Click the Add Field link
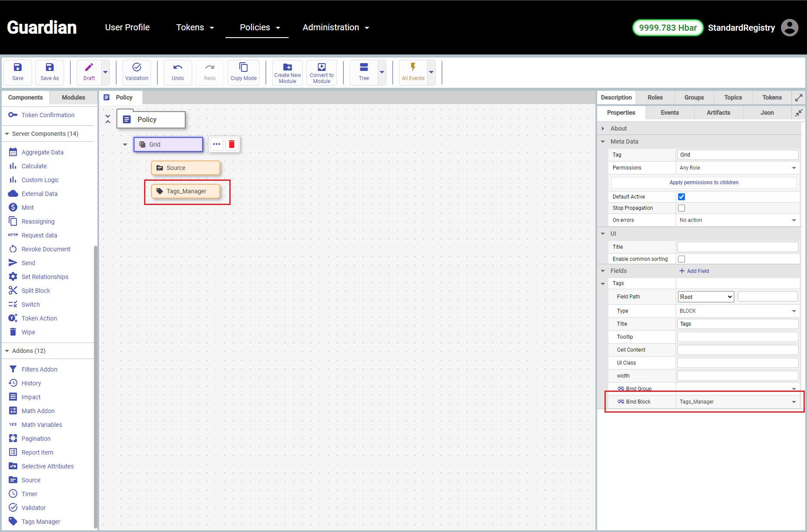This screenshot has height=532, width=807. 694,271
